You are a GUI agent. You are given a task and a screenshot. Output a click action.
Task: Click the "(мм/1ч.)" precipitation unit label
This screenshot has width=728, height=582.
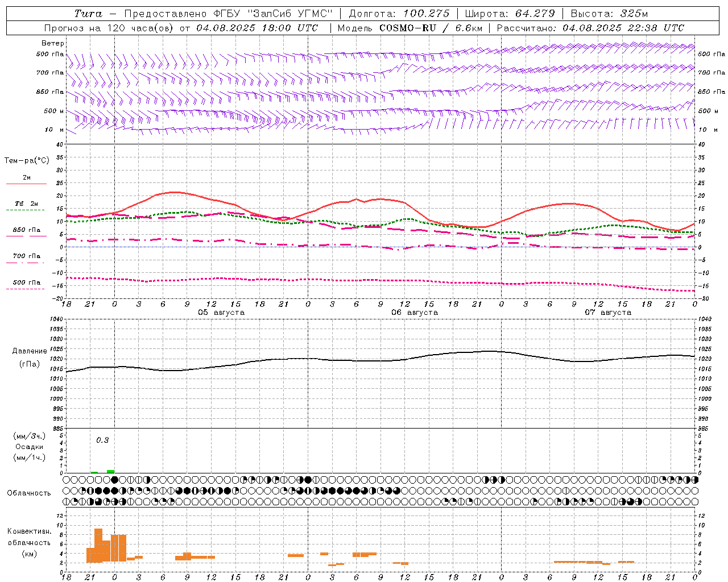coord(30,458)
